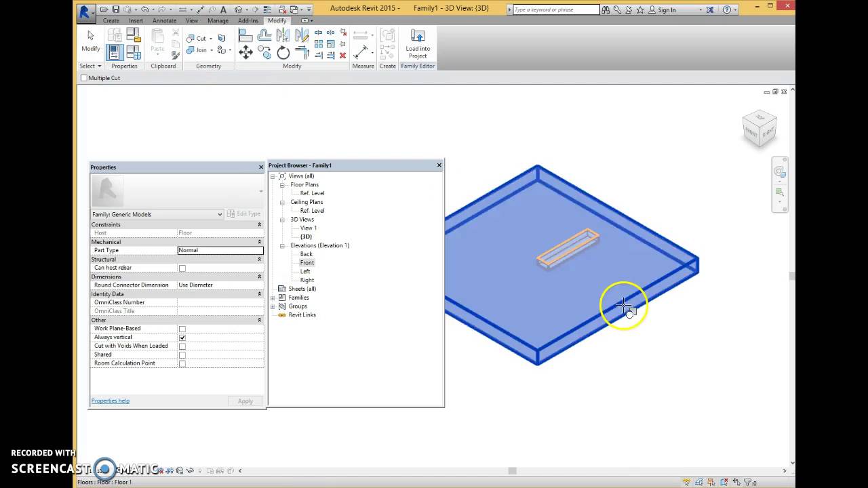Collapse Elevations (Elevation 1) in Project Browser

[x=282, y=245]
